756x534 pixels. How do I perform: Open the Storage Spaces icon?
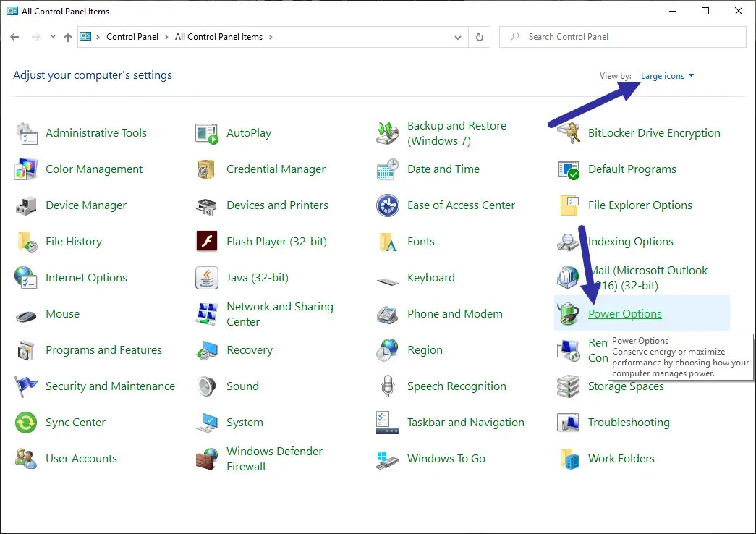pyautogui.click(x=569, y=386)
